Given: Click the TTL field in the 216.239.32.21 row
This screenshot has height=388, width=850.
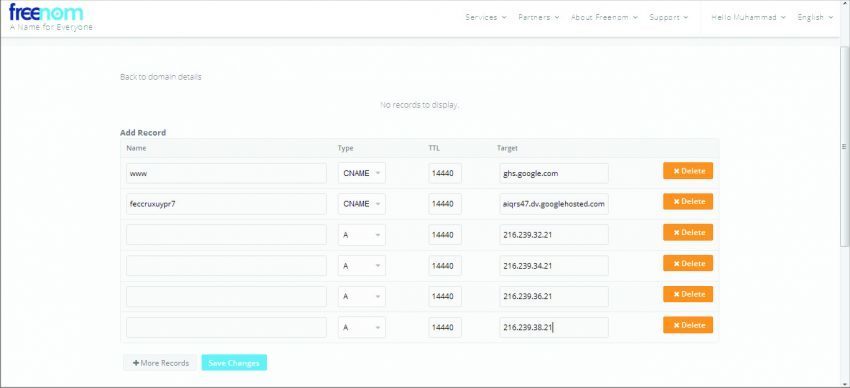Looking at the screenshot, I should [445, 235].
